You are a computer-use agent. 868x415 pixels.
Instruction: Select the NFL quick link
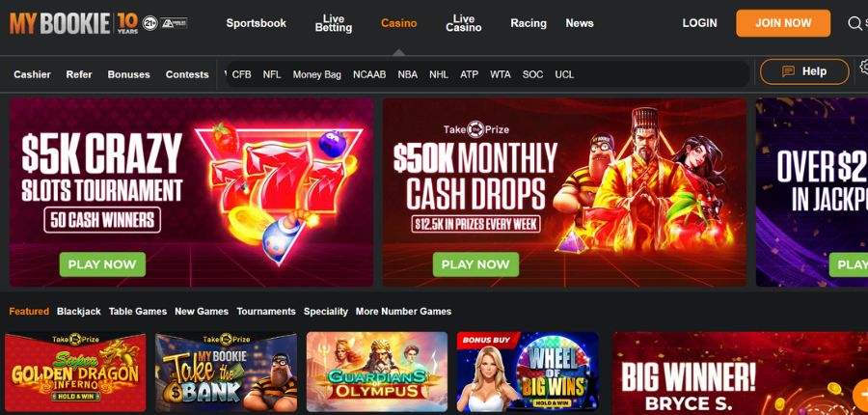click(272, 74)
